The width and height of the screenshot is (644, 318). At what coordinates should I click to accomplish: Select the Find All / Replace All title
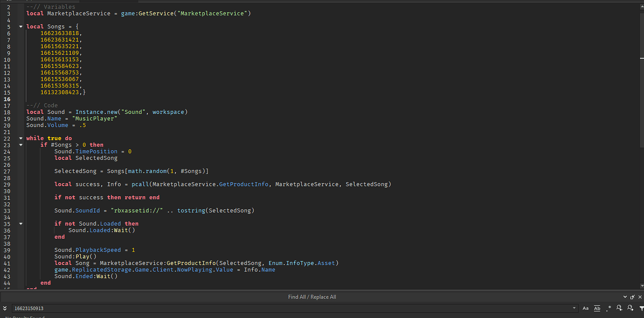tap(312, 297)
